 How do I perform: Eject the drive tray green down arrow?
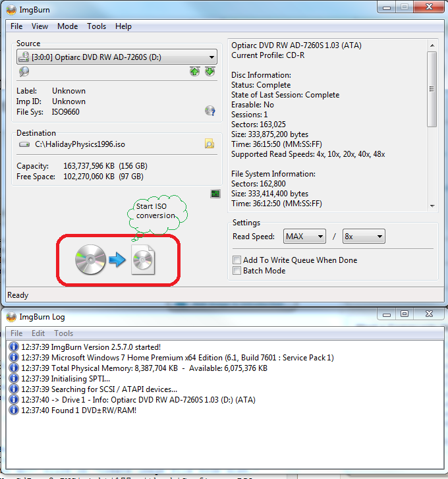210,71
